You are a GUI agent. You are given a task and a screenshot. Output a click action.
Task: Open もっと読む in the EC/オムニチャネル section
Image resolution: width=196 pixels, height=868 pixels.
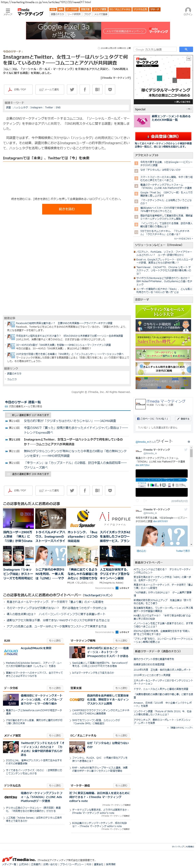pyautogui.click(x=121, y=735)
